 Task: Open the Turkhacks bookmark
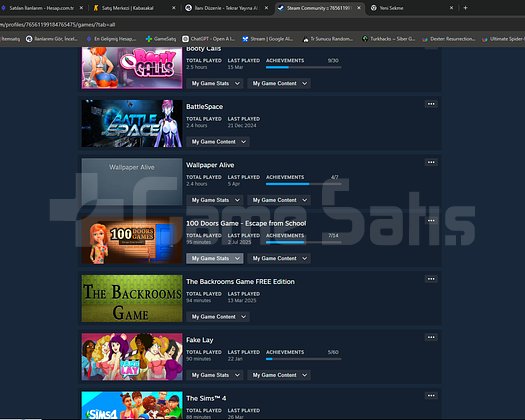click(388, 39)
